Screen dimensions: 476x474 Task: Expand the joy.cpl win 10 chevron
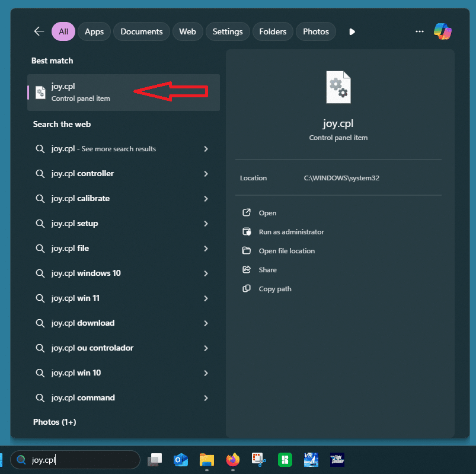coord(206,373)
